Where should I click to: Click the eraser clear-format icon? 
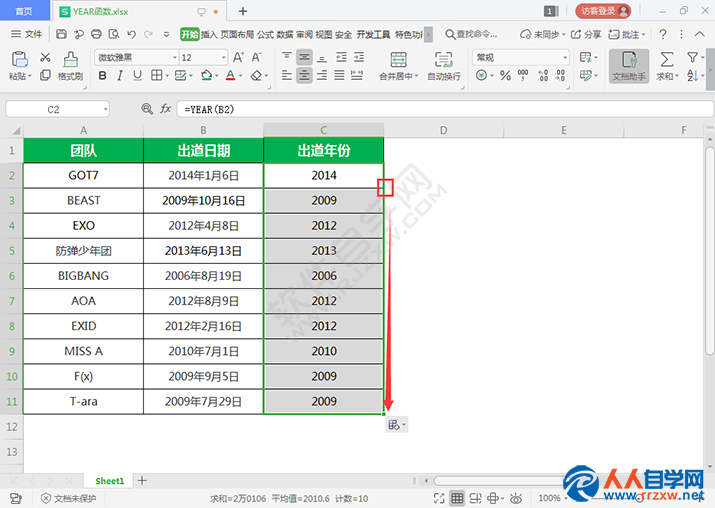(x=256, y=76)
